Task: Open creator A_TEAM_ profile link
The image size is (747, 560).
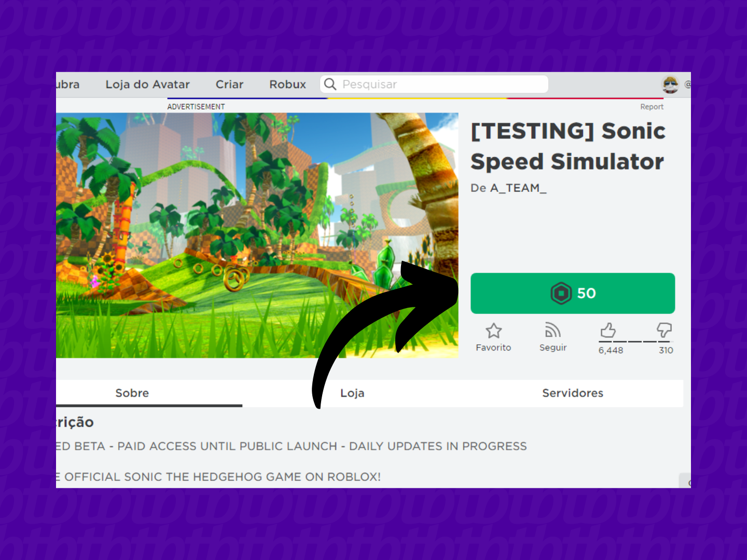Action: pyautogui.click(x=518, y=188)
